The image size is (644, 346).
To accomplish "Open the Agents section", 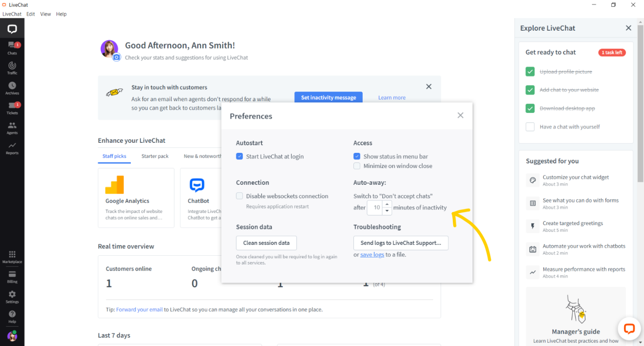I will coord(12,128).
